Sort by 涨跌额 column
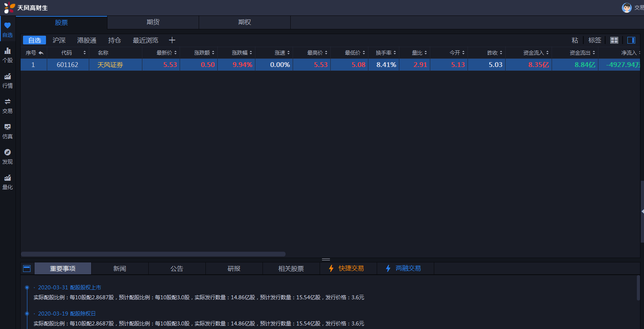Image resolution: width=644 pixels, height=329 pixels. pyautogui.click(x=199, y=53)
